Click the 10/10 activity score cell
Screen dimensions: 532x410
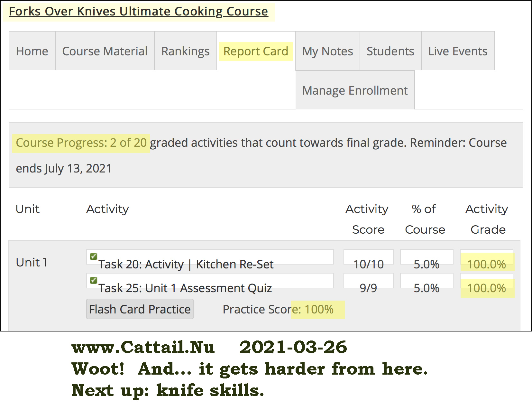(369, 264)
